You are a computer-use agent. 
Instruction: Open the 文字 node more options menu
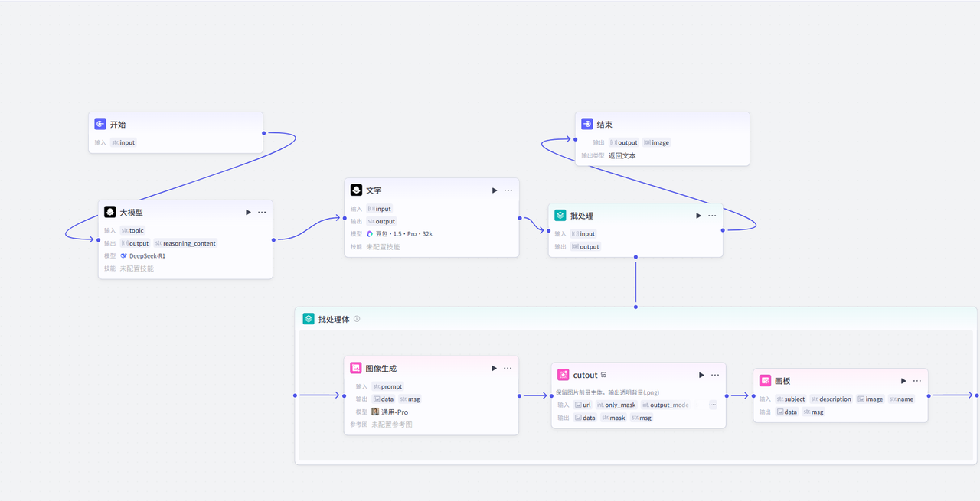click(508, 190)
